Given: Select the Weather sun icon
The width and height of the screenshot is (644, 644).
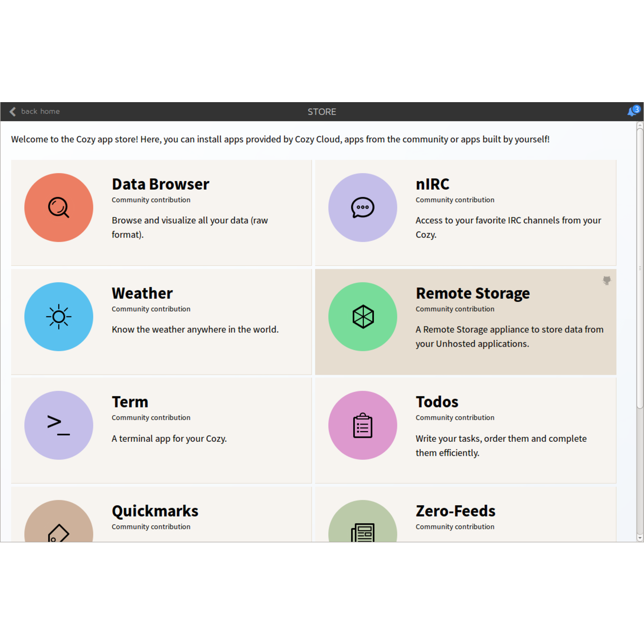Looking at the screenshot, I should (59, 316).
